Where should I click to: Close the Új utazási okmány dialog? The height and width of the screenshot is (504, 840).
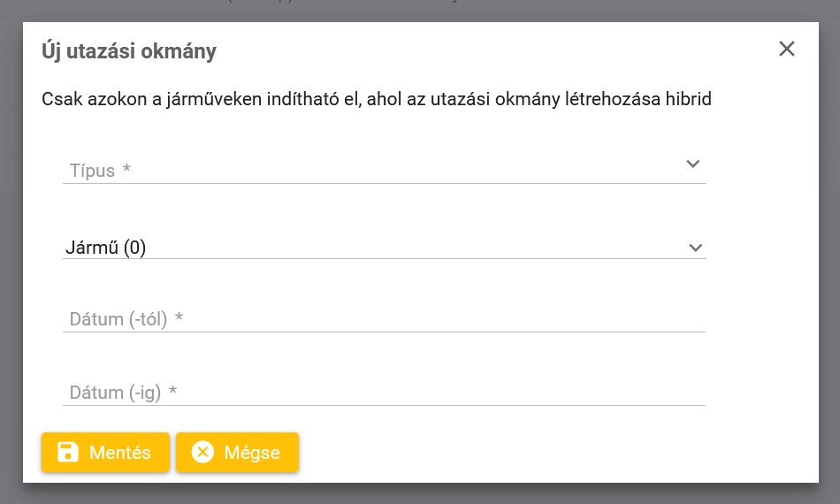click(x=786, y=49)
